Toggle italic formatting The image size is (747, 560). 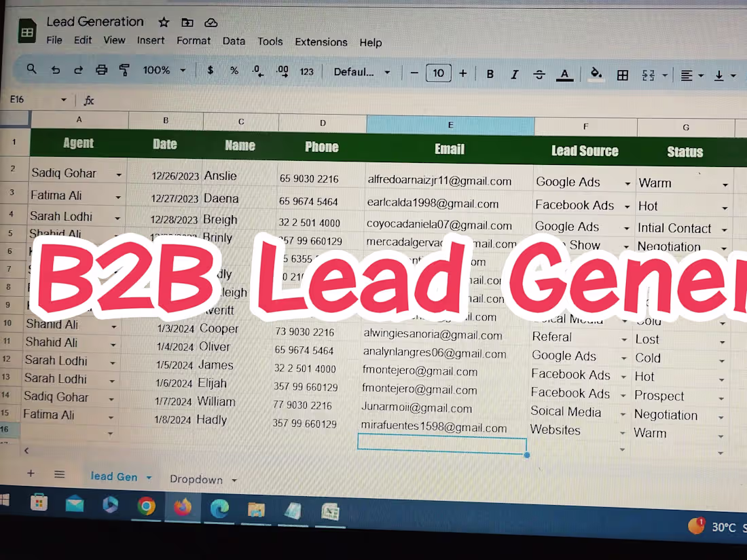[515, 73]
